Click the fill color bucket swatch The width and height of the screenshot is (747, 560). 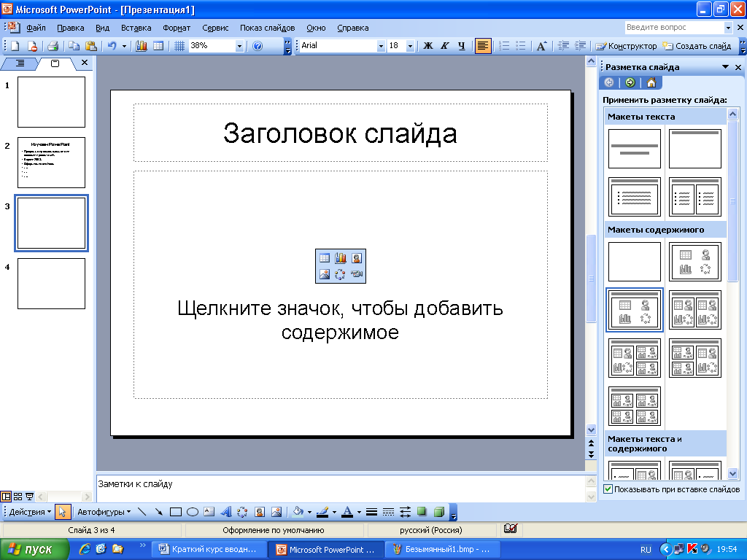coord(298,512)
